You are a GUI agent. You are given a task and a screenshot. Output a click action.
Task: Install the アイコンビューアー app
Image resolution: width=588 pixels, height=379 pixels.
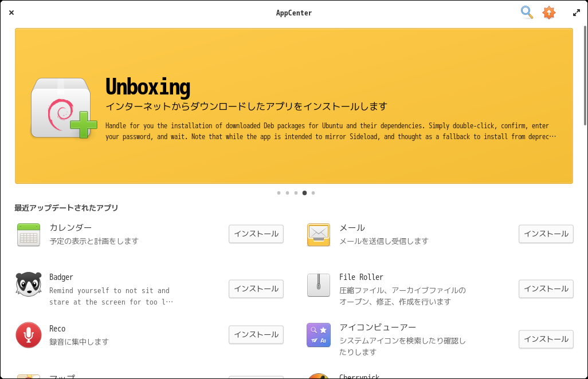click(546, 339)
